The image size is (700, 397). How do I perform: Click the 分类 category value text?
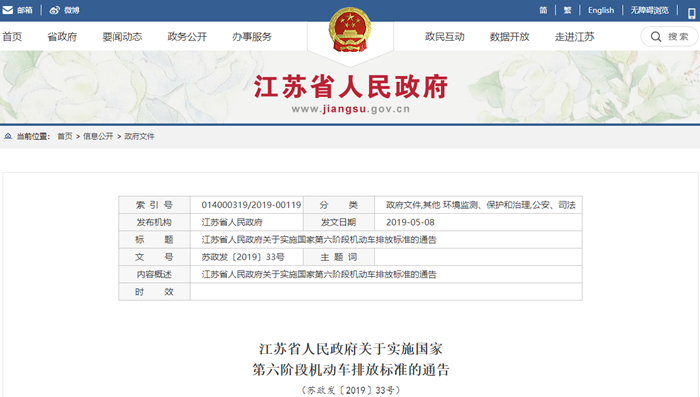click(x=481, y=205)
